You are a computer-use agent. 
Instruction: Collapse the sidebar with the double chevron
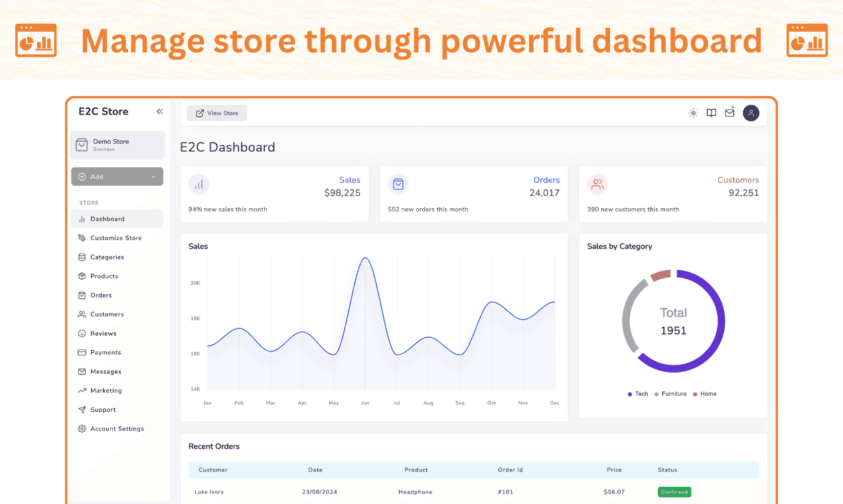point(159,111)
